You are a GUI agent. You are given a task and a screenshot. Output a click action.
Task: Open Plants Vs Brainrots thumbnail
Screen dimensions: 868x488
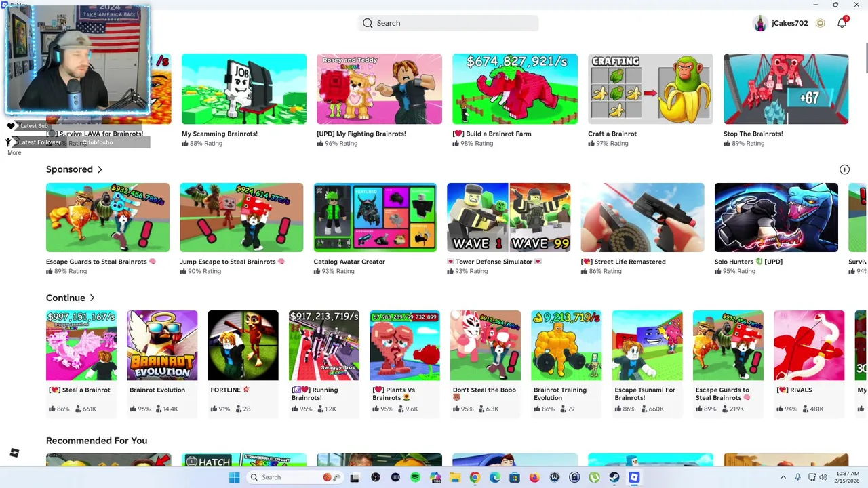pyautogui.click(x=405, y=346)
